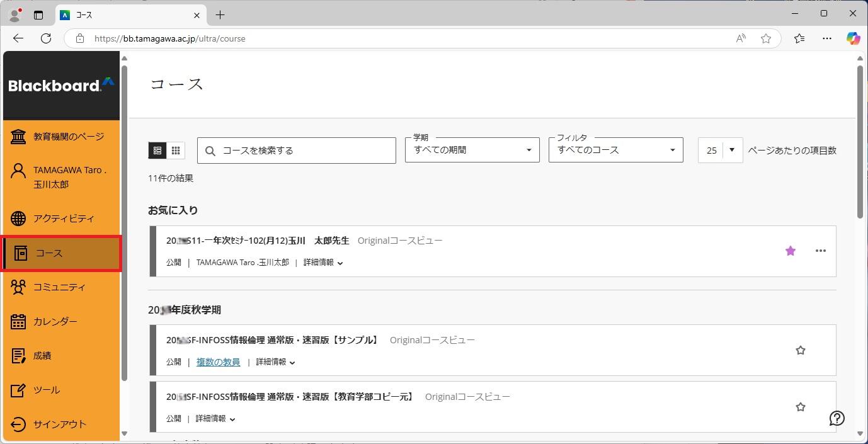Open the tab actions menu button
The height and width of the screenshot is (444, 868).
(39, 14)
